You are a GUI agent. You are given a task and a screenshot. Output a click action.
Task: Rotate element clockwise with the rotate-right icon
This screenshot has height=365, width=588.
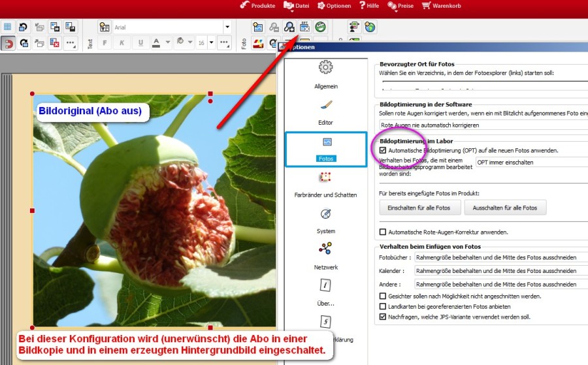[x=24, y=43]
